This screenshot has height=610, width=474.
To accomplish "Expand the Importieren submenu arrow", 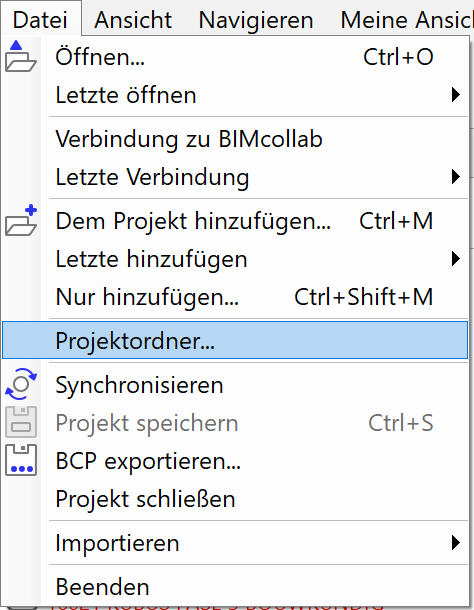I will 455,543.
